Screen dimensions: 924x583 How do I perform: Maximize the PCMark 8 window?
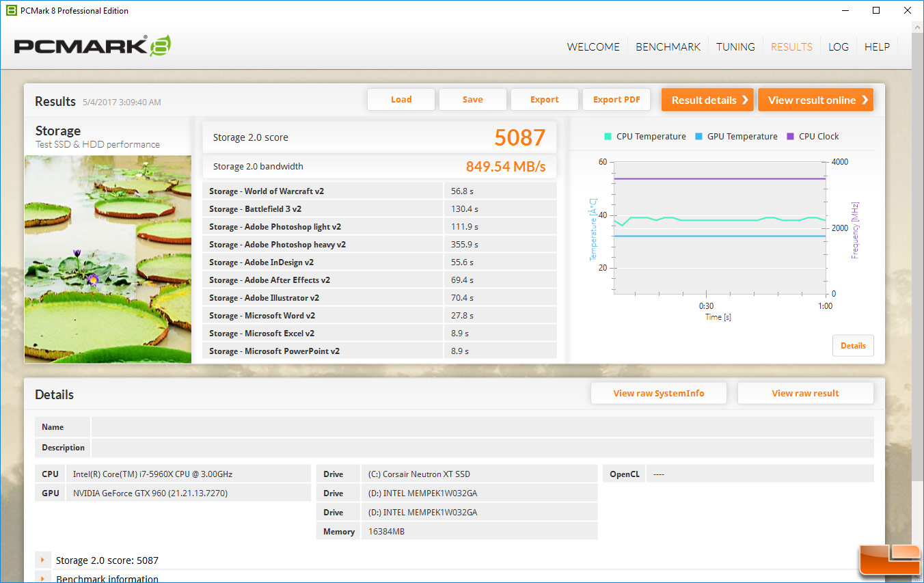point(876,10)
